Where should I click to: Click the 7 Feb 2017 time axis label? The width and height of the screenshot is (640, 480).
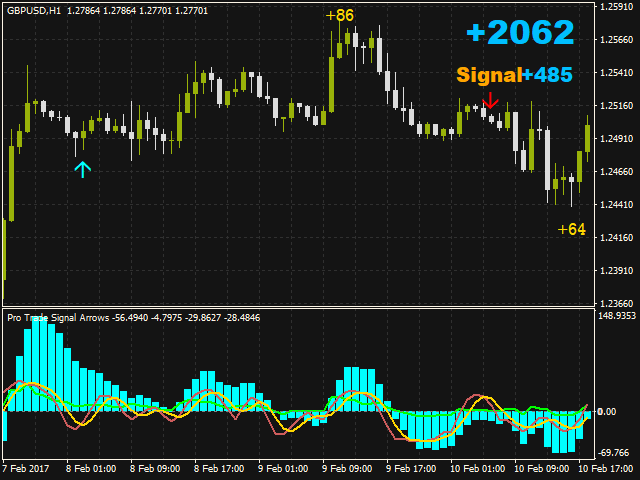coord(26,468)
